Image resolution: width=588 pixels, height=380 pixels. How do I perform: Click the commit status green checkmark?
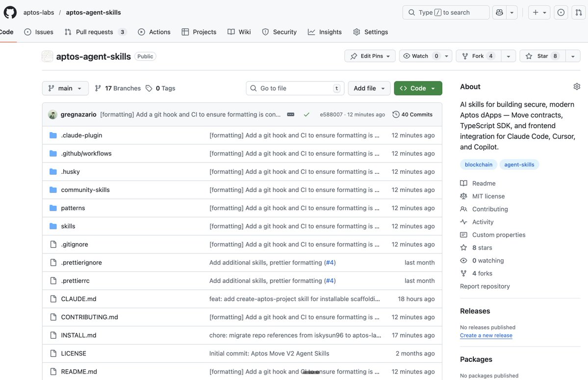307,114
